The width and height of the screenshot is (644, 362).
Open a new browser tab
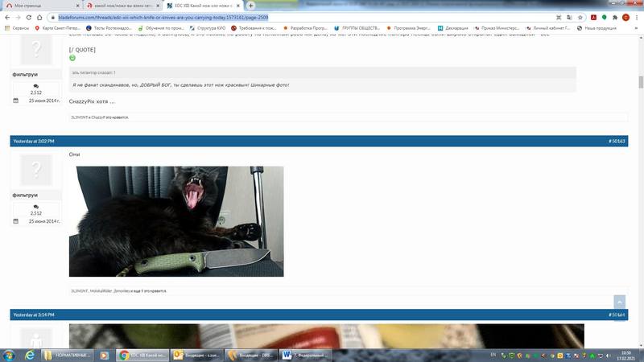tap(250, 6)
